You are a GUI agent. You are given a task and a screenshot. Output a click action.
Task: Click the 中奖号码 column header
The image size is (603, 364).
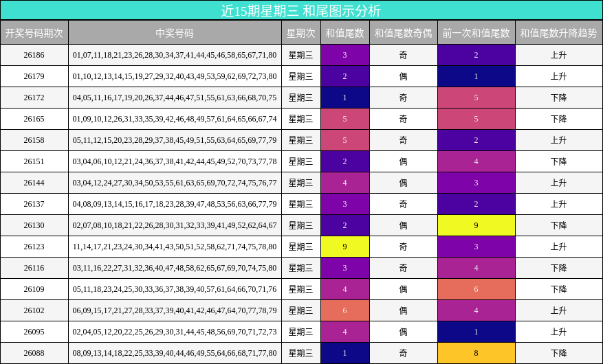click(x=175, y=33)
